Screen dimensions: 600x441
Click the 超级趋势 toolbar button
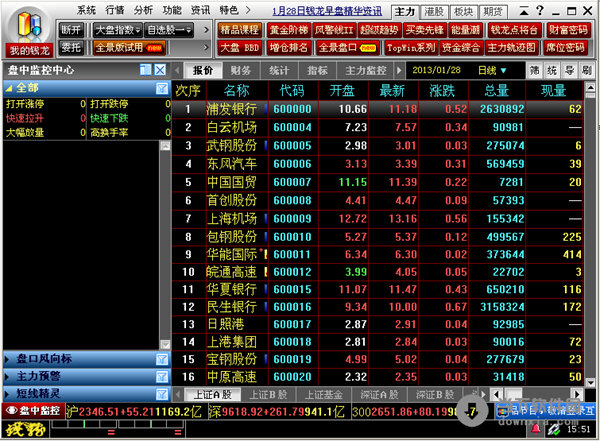pos(379,30)
